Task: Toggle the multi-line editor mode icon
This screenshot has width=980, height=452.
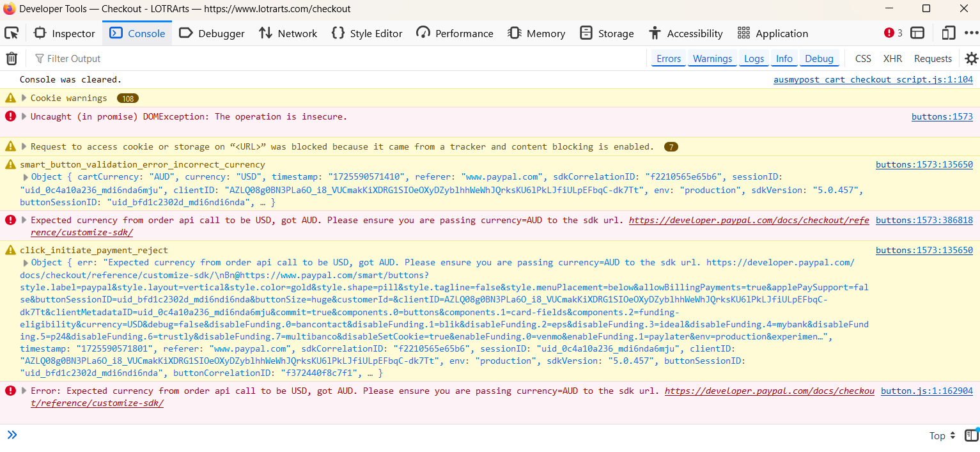Action: (972, 435)
